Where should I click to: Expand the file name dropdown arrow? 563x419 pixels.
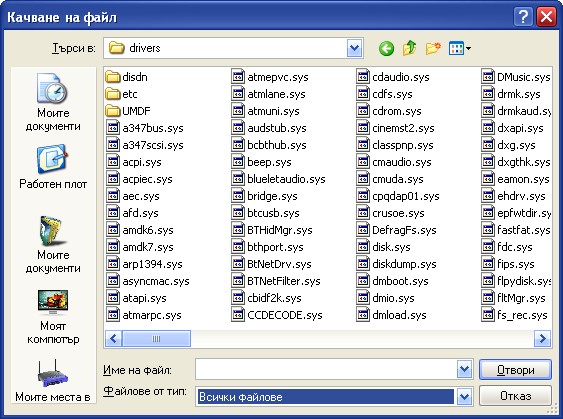[464, 369]
